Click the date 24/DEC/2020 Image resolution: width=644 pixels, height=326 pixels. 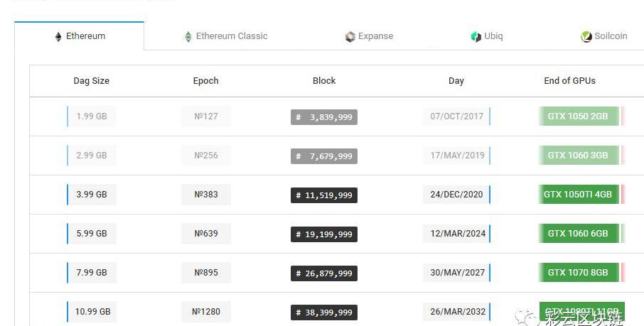tap(457, 194)
